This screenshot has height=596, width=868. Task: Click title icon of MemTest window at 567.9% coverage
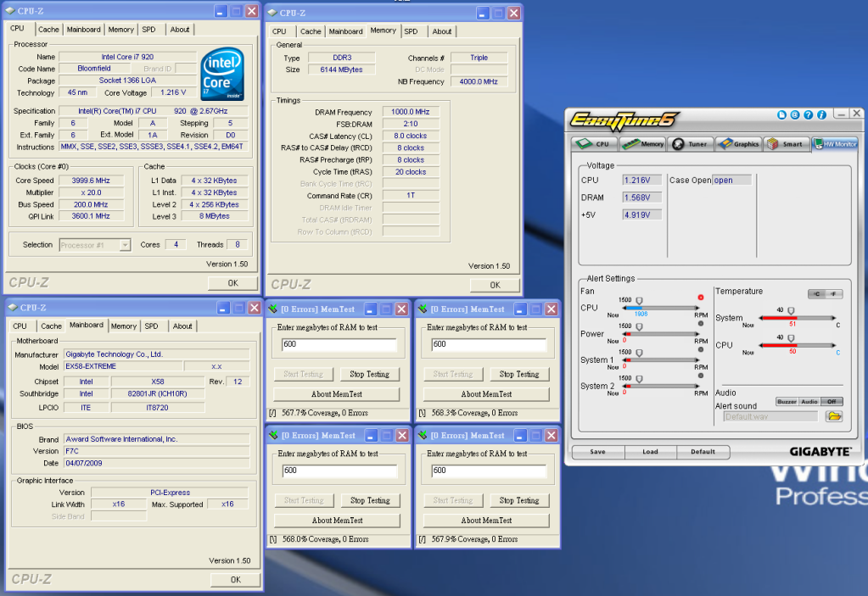pos(423,435)
